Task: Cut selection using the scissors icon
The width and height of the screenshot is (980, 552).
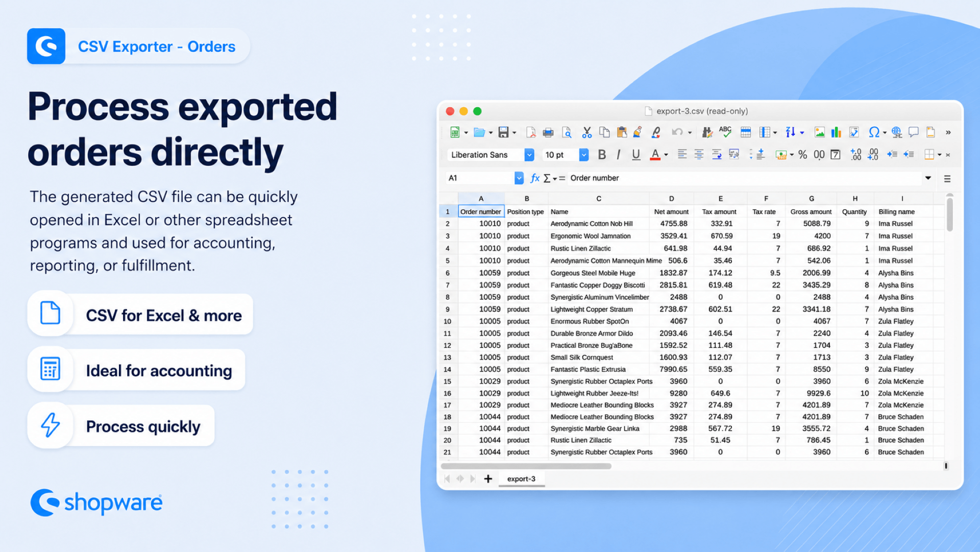Action: (x=587, y=133)
